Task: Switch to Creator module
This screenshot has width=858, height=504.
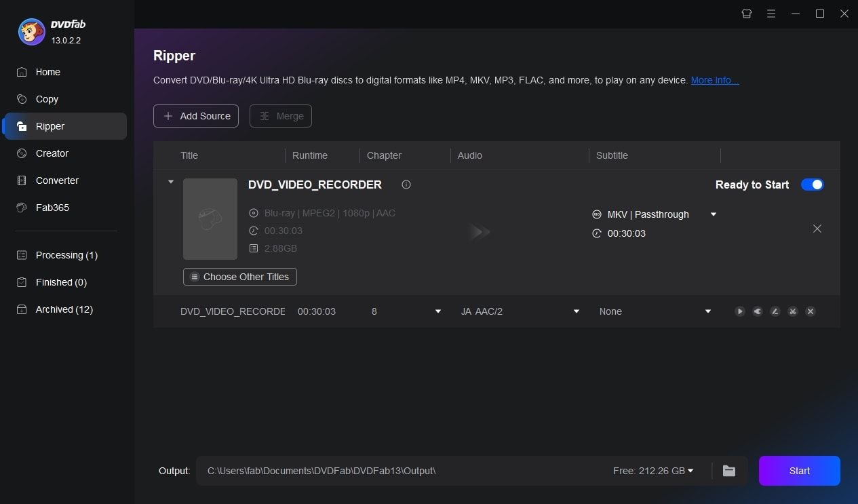Action: (65, 153)
